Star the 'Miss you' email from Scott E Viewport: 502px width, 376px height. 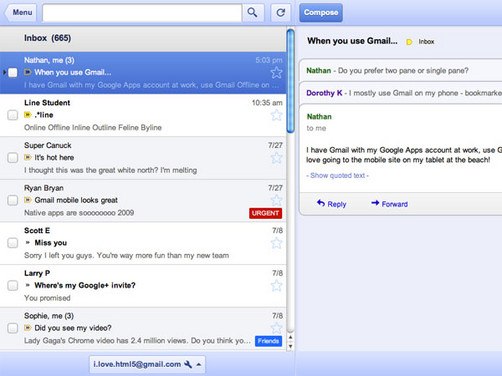276,243
